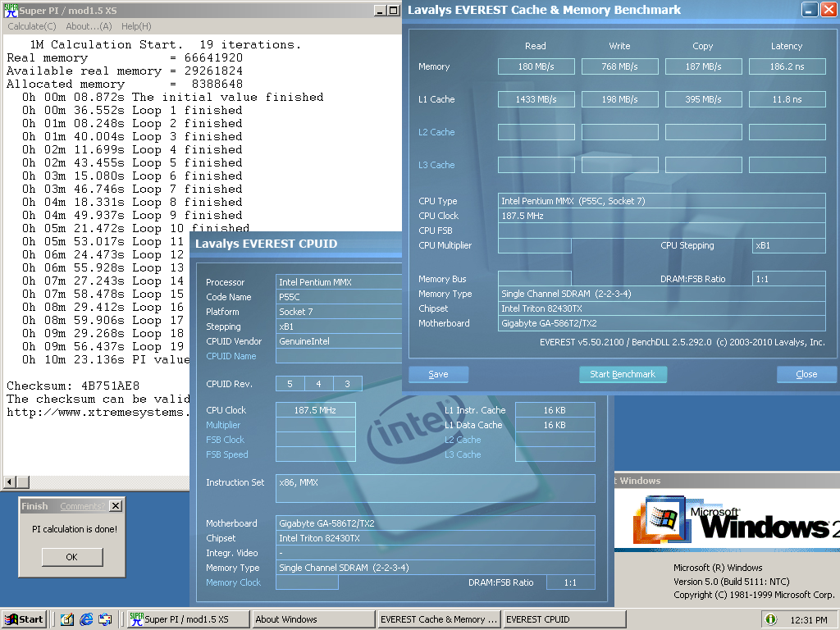This screenshot has height=630, width=840.
Task: Click the Memory Type field in the benchmark window
Action: point(662,294)
